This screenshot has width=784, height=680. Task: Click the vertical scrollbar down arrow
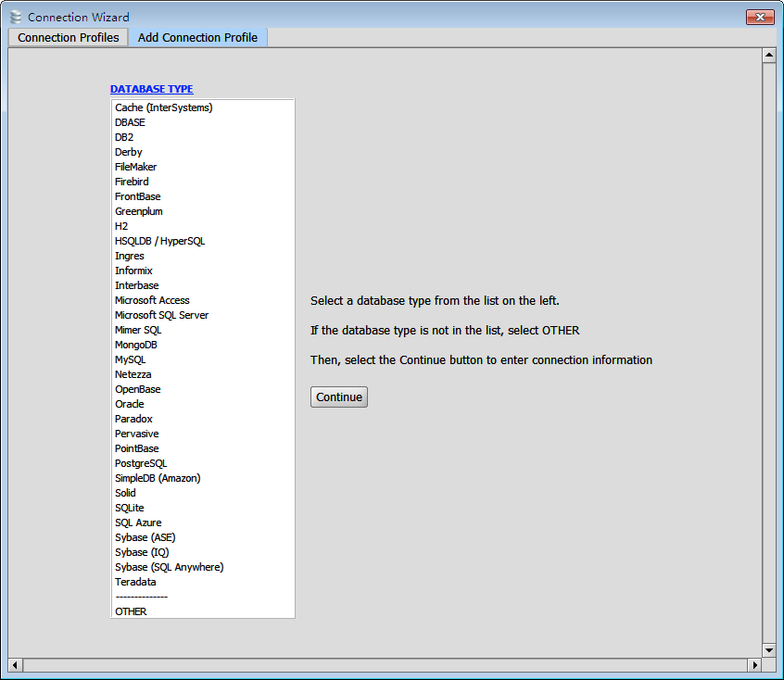click(x=769, y=650)
